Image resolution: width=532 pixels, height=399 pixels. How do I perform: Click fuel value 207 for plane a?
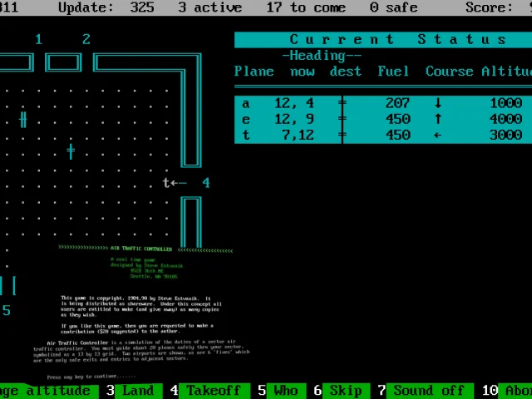(x=397, y=103)
